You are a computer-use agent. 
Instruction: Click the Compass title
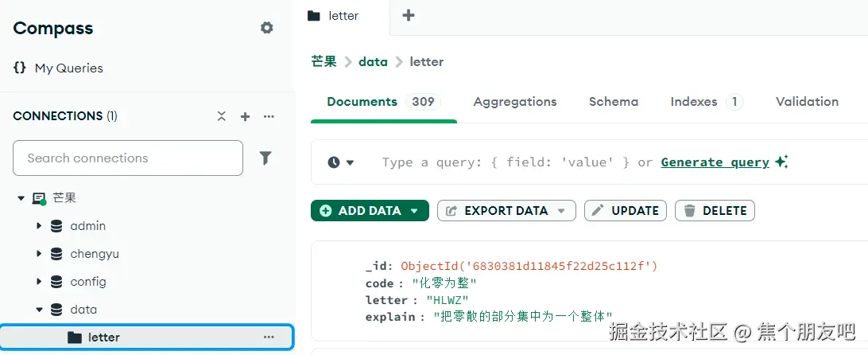click(x=53, y=29)
